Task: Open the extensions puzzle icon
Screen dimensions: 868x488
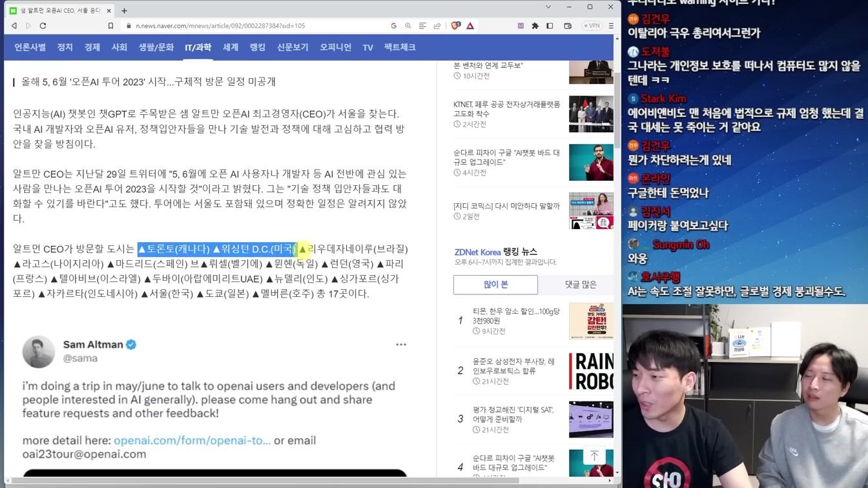Action: tap(535, 26)
